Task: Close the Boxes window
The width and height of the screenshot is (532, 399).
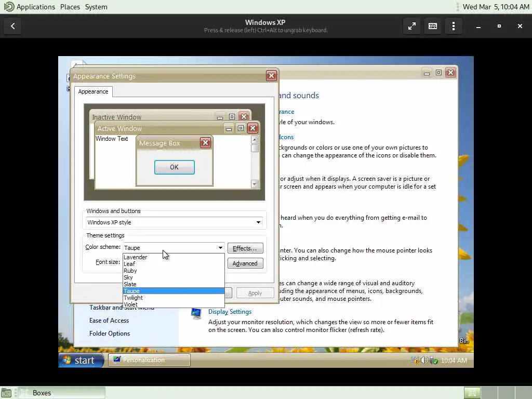Action: pyautogui.click(x=520, y=26)
